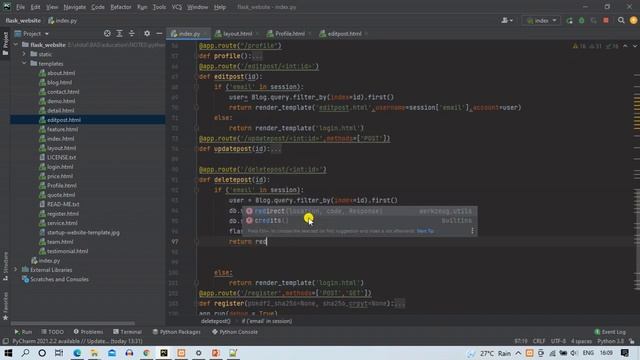Open the Problems tool window
640x360 pixels.
click(x=88, y=332)
